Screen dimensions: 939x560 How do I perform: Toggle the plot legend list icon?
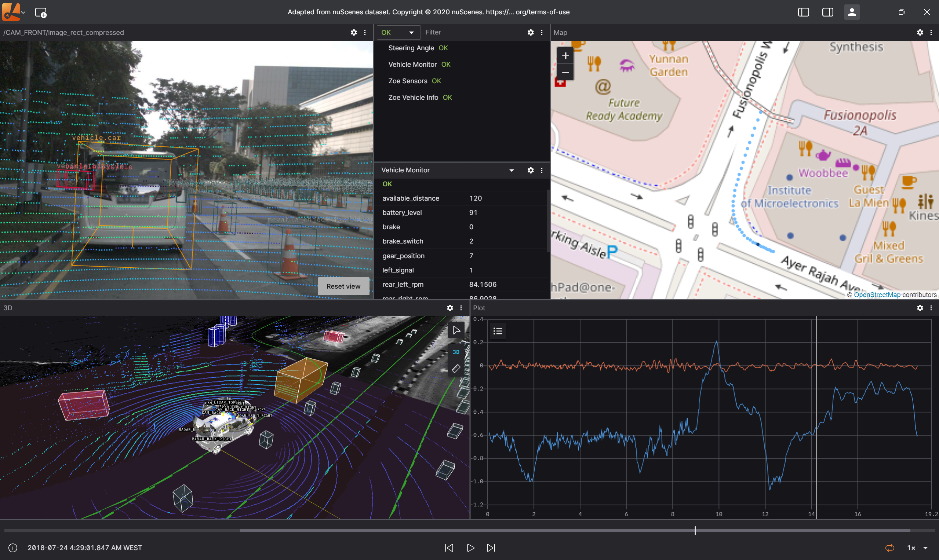point(498,331)
